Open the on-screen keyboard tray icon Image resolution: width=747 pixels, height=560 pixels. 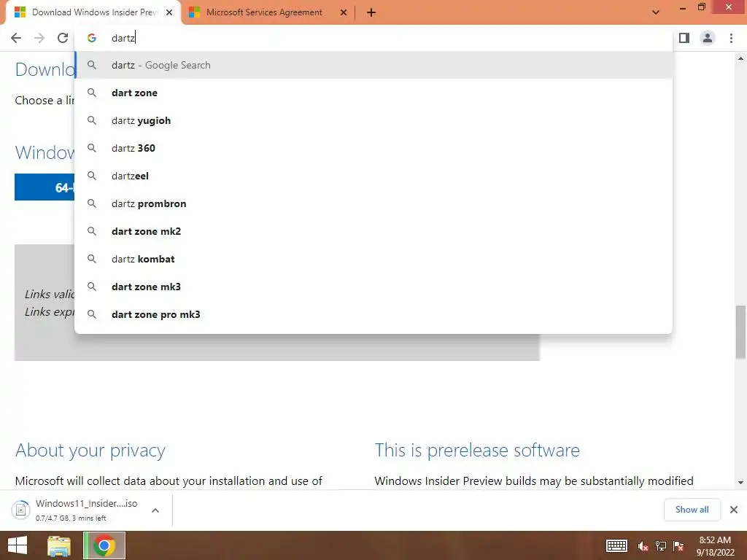pyautogui.click(x=616, y=545)
